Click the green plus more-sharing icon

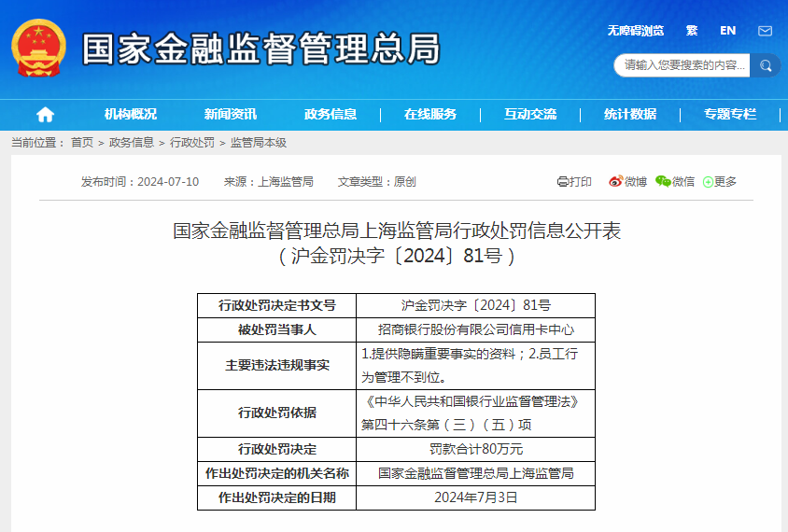[708, 182]
